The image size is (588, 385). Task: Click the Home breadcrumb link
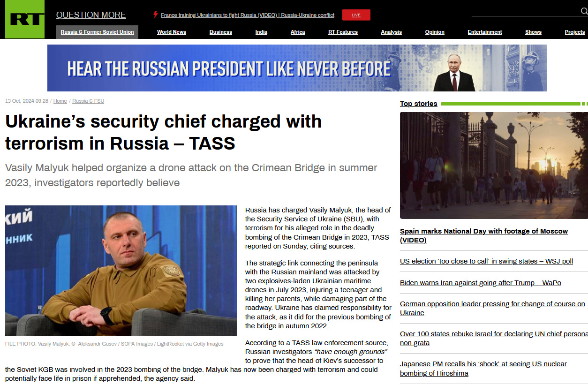tap(60, 101)
